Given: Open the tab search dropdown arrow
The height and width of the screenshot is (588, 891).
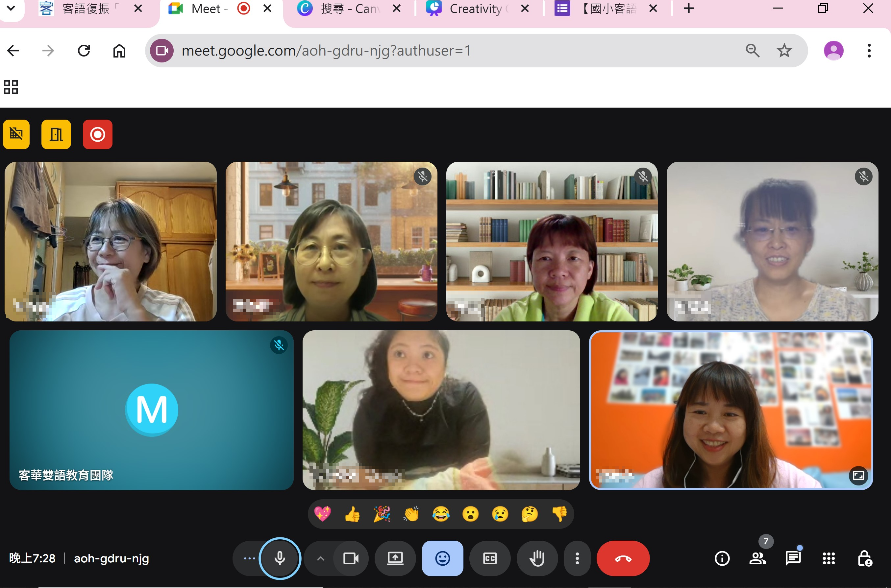Looking at the screenshot, I should (11, 8).
